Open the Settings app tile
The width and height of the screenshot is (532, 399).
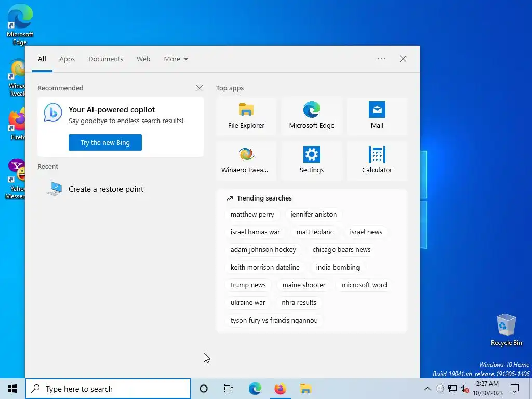click(312, 161)
